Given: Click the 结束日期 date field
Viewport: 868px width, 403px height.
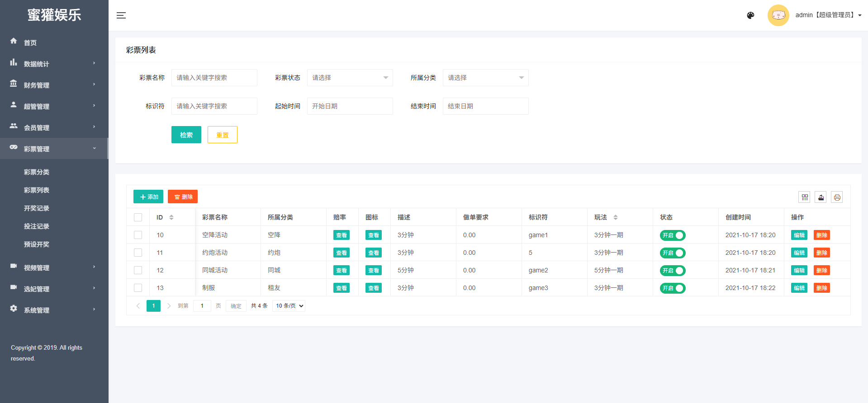Looking at the screenshot, I should coord(486,106).
